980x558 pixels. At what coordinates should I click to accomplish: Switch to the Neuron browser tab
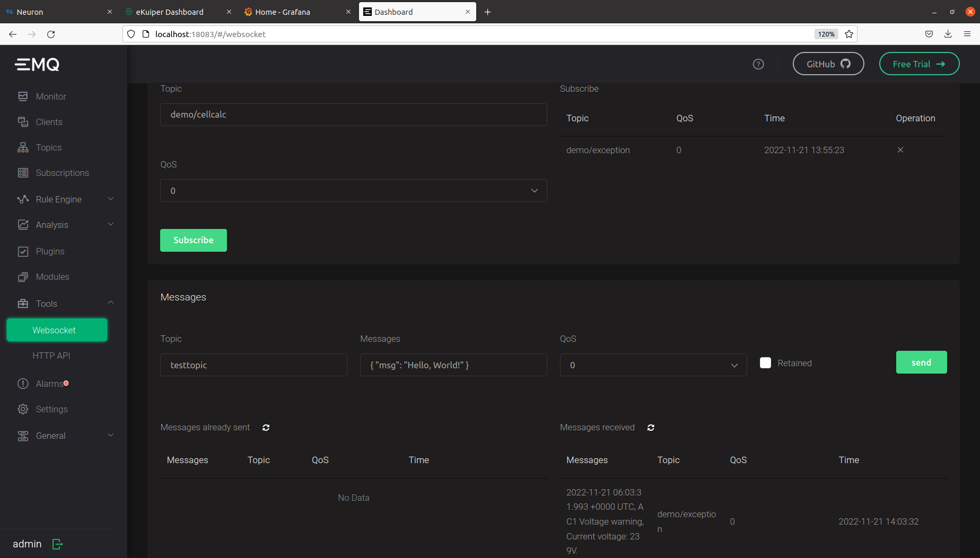pyautogui.click(x=59, y=12)
